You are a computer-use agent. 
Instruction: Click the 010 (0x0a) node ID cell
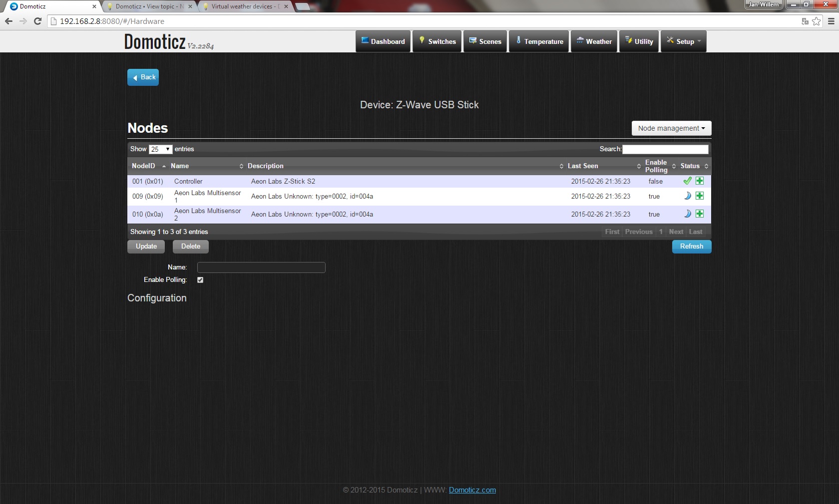click(x=148, y=215)
